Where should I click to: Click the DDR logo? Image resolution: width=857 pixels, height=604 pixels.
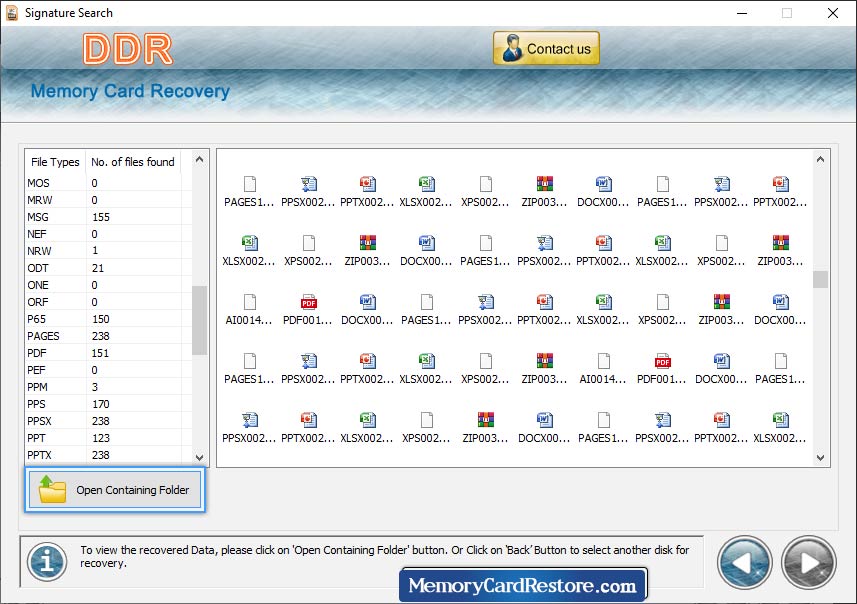(127, 46)
